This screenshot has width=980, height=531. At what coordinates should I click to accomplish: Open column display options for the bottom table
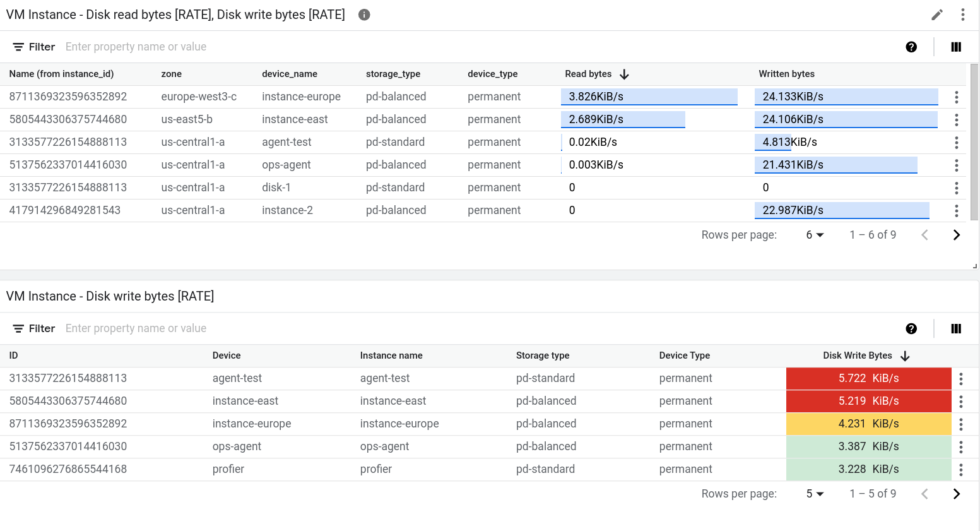[956, 328]
